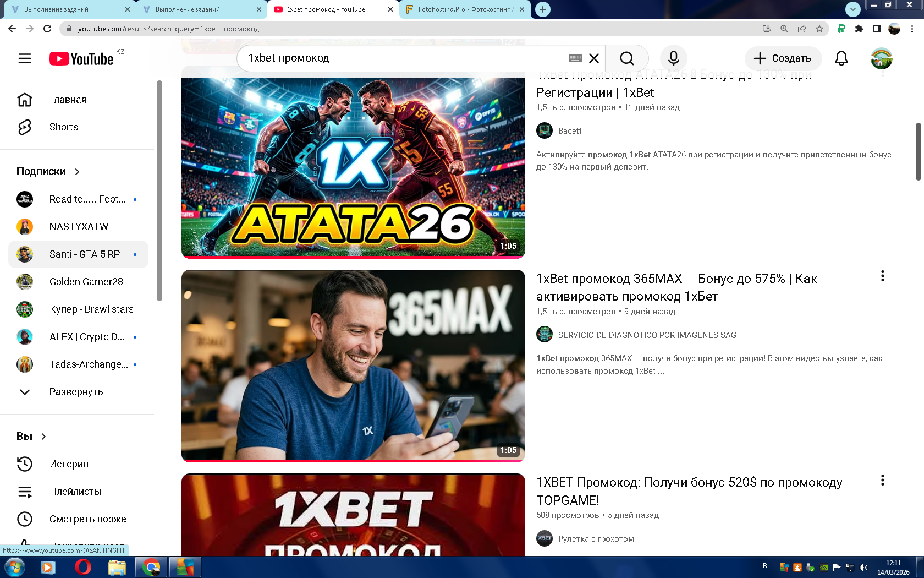Viewport: 924px width, 578px height.
Task: Open the on-screen keyboard icon in search box
Action: (x=575, y=58)
